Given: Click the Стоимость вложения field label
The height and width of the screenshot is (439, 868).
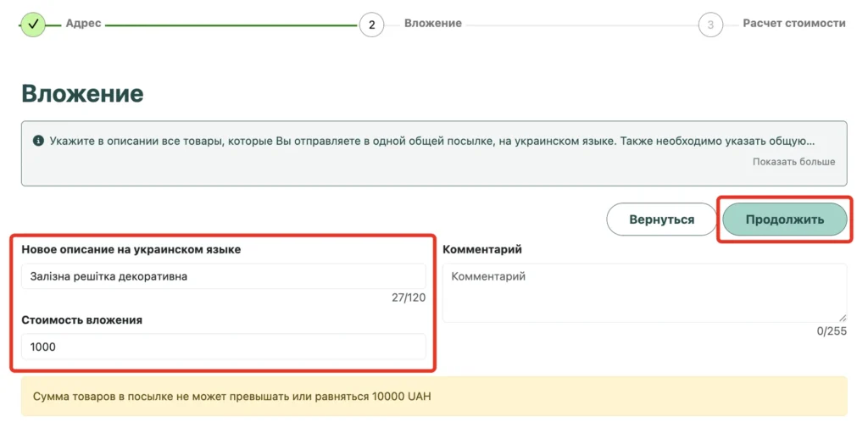Looking at the screenshot, I should (x=82, y=320).
